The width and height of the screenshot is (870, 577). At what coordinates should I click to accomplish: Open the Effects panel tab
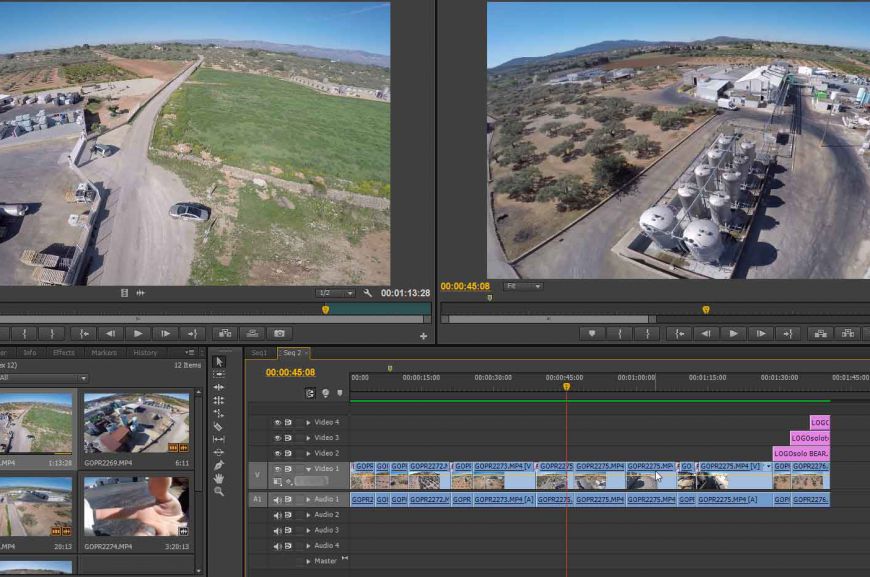click(x=63, y=352)
